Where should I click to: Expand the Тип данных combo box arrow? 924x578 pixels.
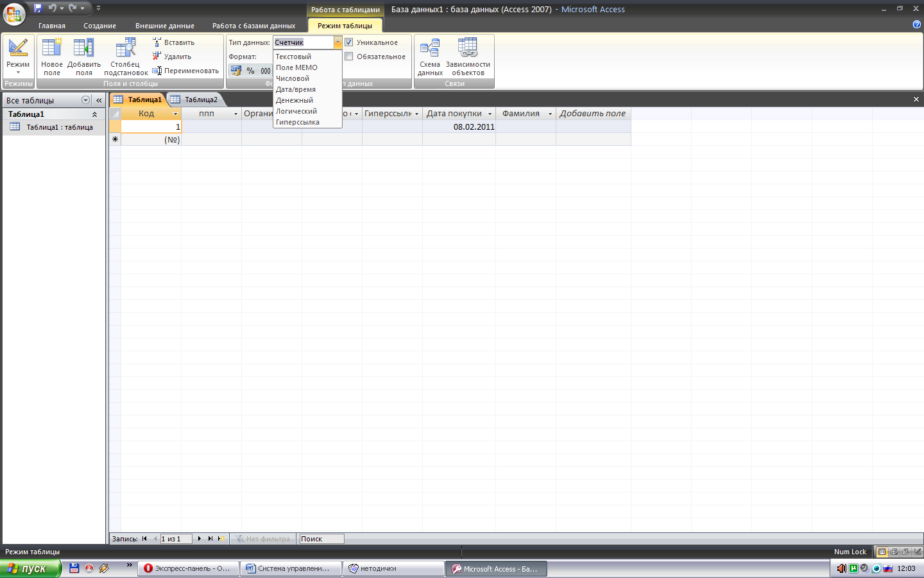338,42
